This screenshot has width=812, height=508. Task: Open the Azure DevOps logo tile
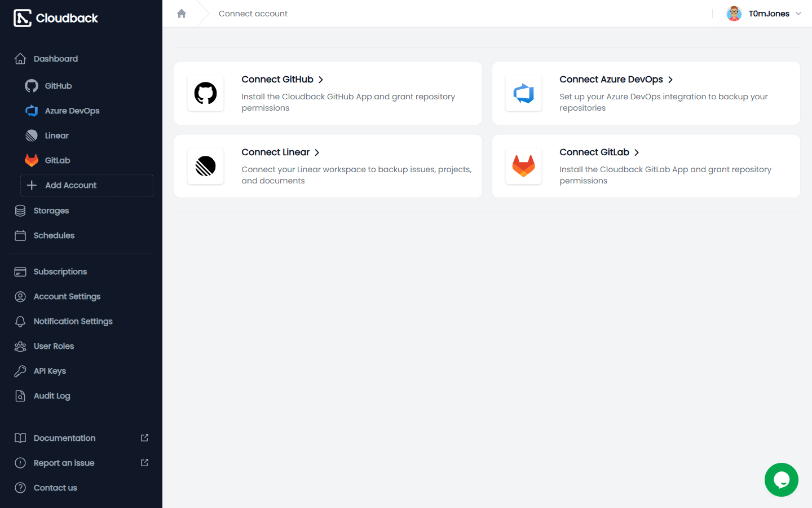(524, 93)
